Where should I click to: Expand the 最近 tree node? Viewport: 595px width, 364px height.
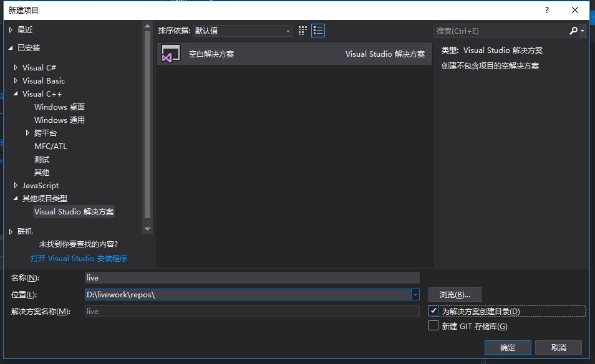click(11, 29)
